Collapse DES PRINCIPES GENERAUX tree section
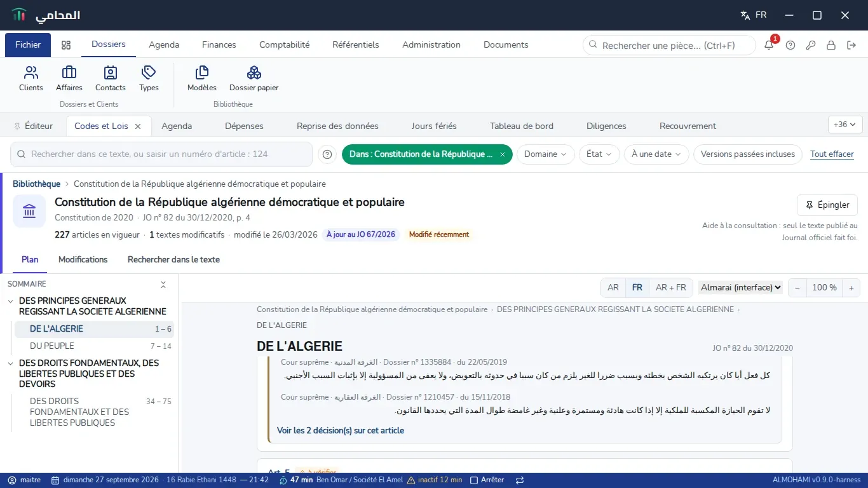This screenshot has height=488, width=868. click(x=11, y=301)
